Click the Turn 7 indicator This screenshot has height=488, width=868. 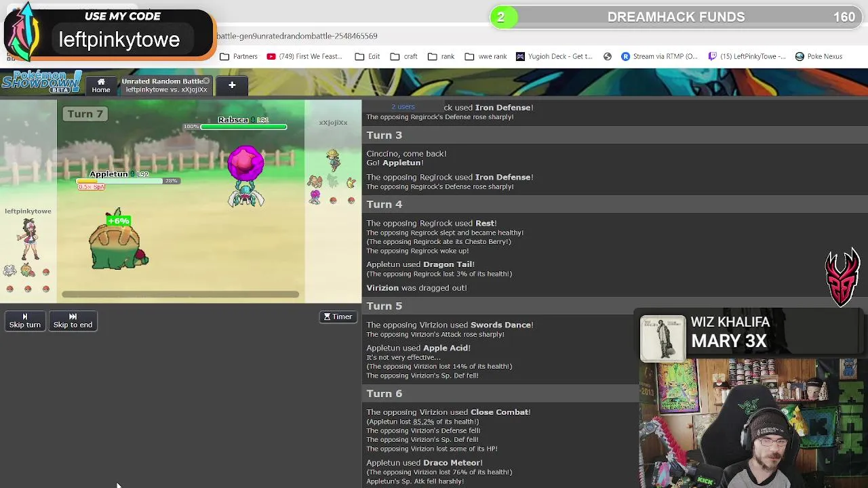(85, 114)
